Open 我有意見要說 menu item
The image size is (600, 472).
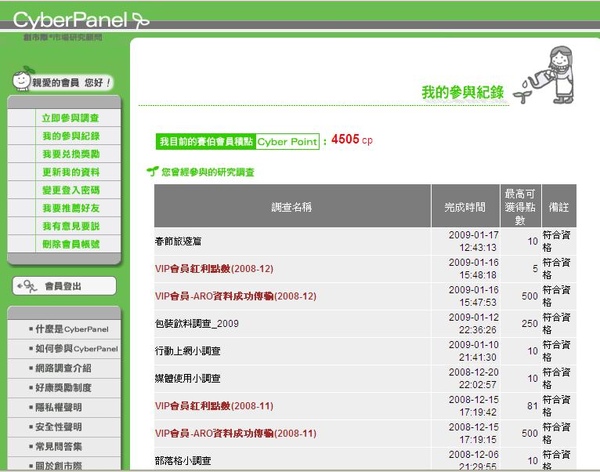[x=71, y=226]
